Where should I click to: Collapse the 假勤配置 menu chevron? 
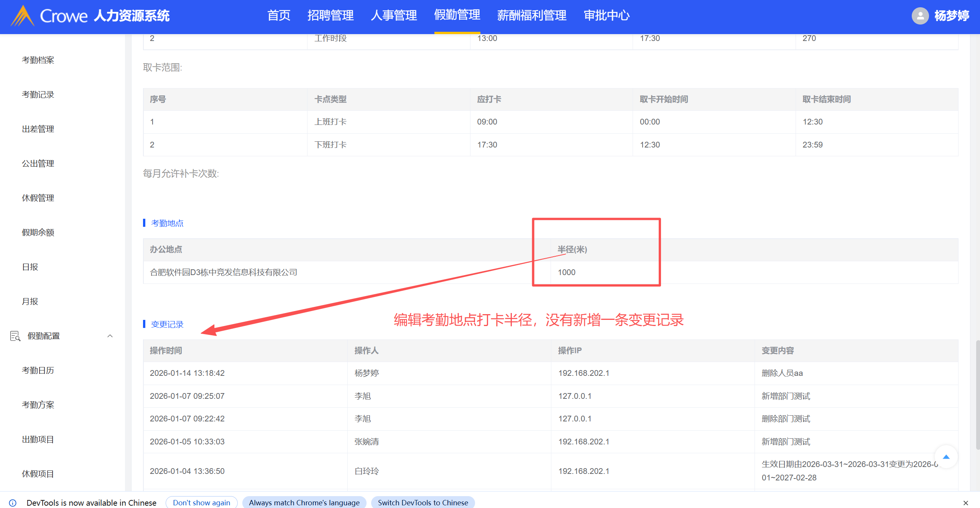110,336
